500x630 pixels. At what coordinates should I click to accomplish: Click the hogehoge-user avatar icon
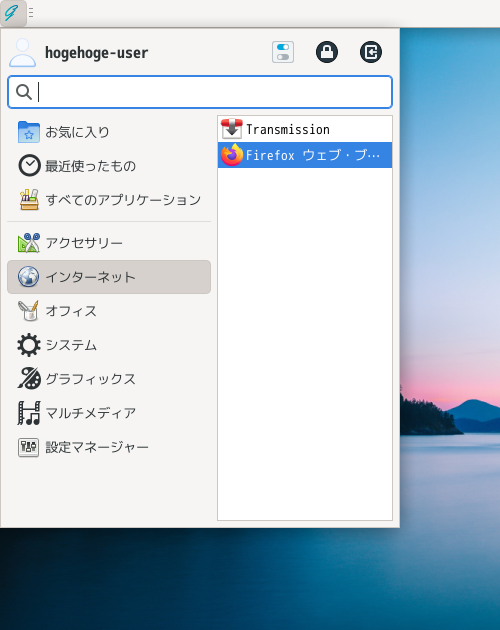click(x=23, y=52)
